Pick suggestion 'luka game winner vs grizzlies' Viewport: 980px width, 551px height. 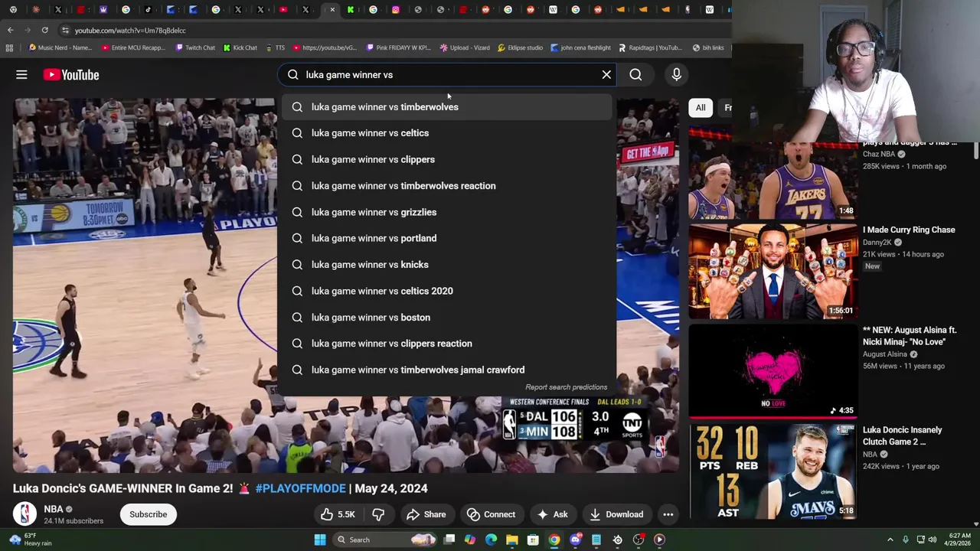[x=448, y=212]
